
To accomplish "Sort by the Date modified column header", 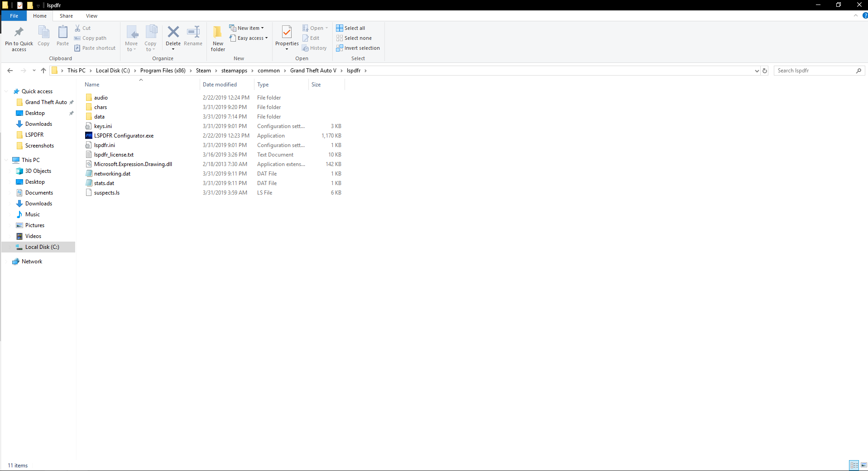I will click(x=227, y=85).
